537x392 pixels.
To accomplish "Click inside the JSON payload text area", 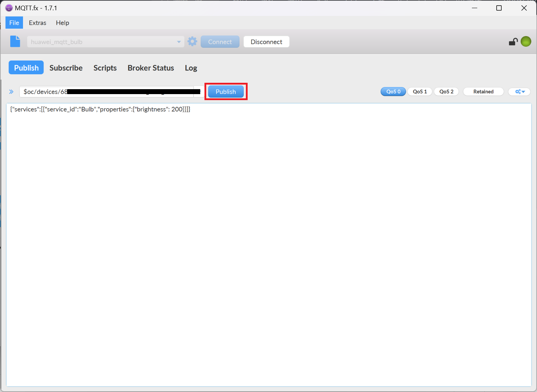I will click(269, 245).
